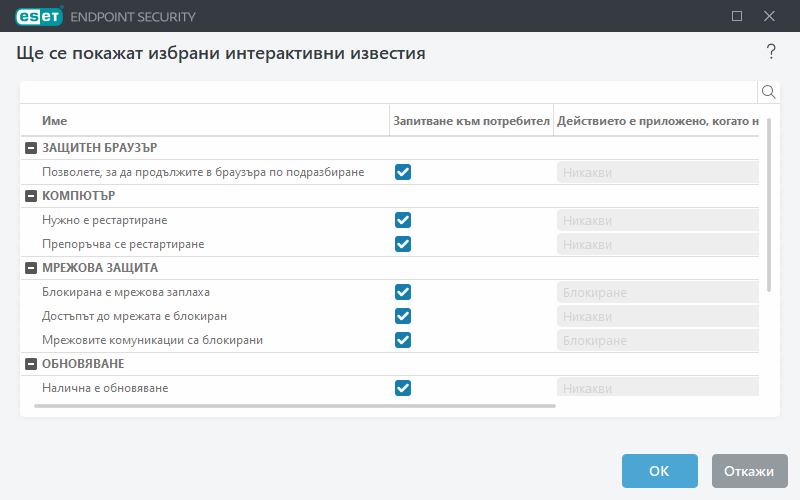Viewport: 800px width, 500px height.
Task: Click the vertical scrollbar thumb
Action: pyautogui.click(x=769, y=205)
